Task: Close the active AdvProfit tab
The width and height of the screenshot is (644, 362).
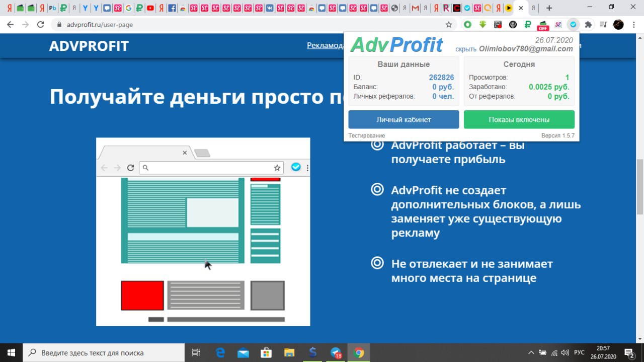Action: 521,8
